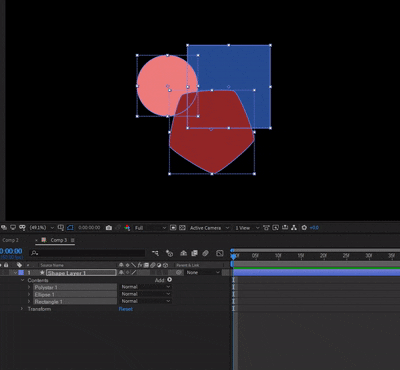Viewport: 400px width, 370px height.
Task: Open the Full resolution dropdown
Action: point(150,228)
